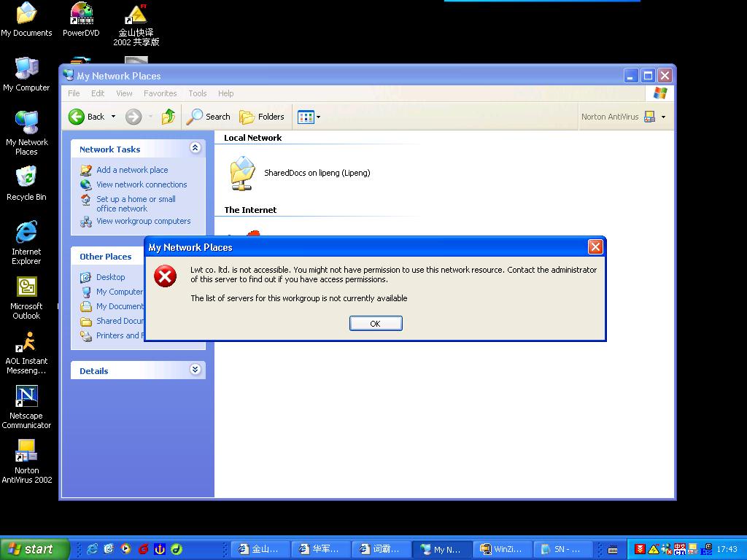Open the Tools menu
The width and height of the screenshot is (747, 560).
pos(197,93)
